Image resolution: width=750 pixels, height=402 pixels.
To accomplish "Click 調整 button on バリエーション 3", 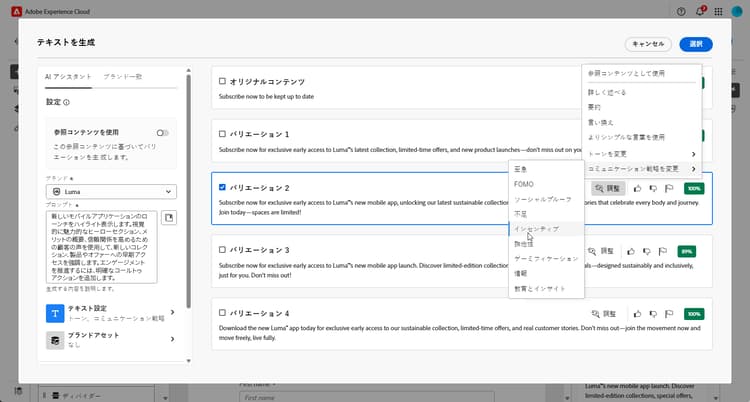I will pyautogui.click(x=601, y=251).
